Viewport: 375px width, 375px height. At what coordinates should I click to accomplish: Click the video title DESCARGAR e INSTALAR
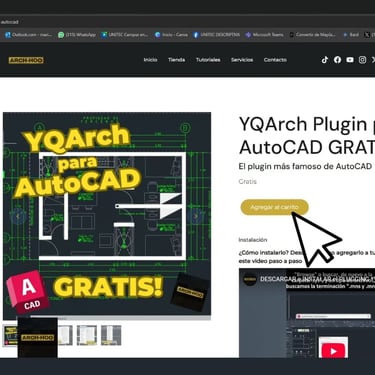(x=317, y=279)
